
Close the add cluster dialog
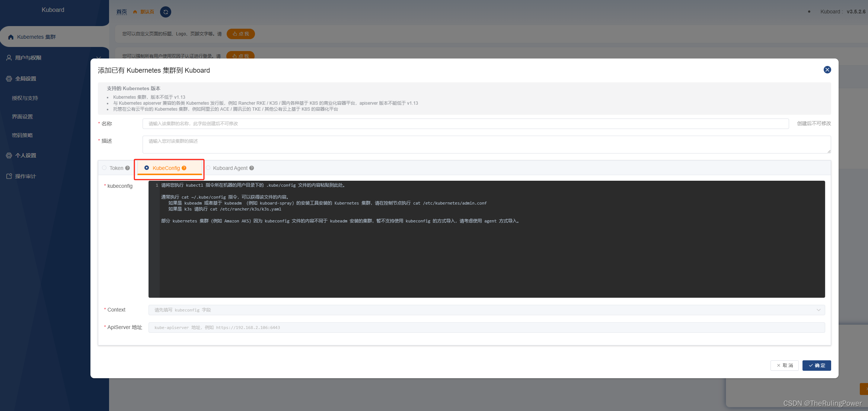(x=827, y=70)
